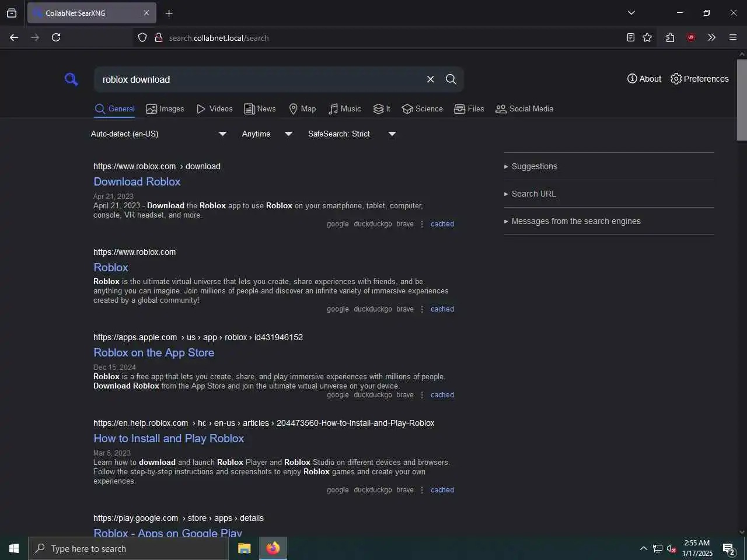Click the Type here to search box
The image size is (747, 560).
128,548
